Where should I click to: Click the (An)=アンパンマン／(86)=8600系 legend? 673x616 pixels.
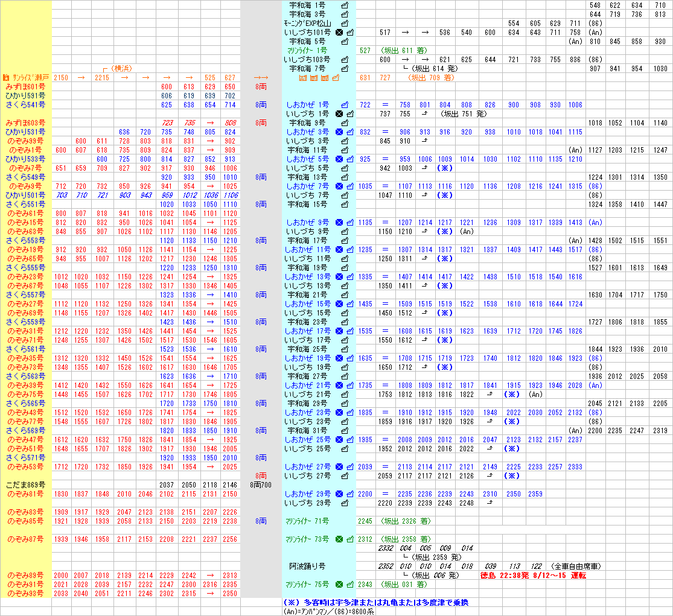(328, 612)
